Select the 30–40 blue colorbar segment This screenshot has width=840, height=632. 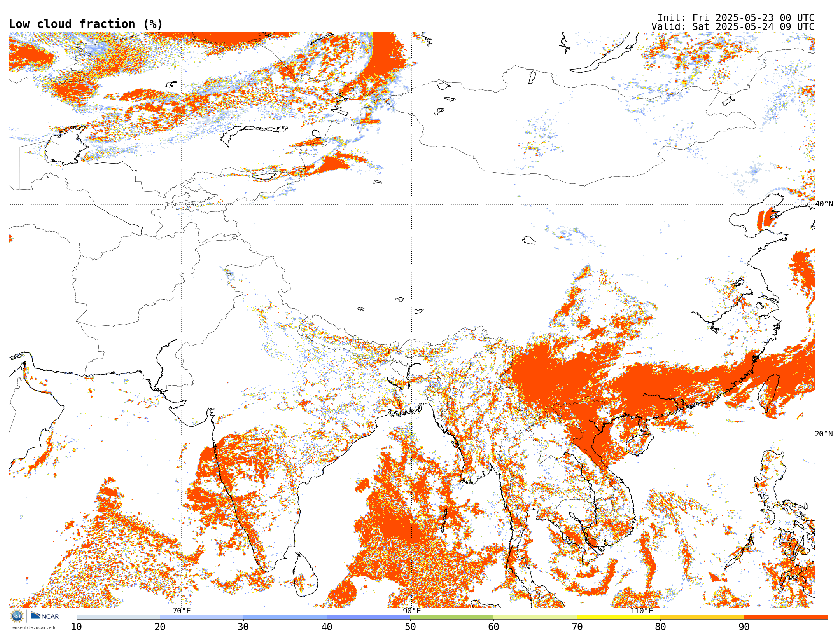285,617
